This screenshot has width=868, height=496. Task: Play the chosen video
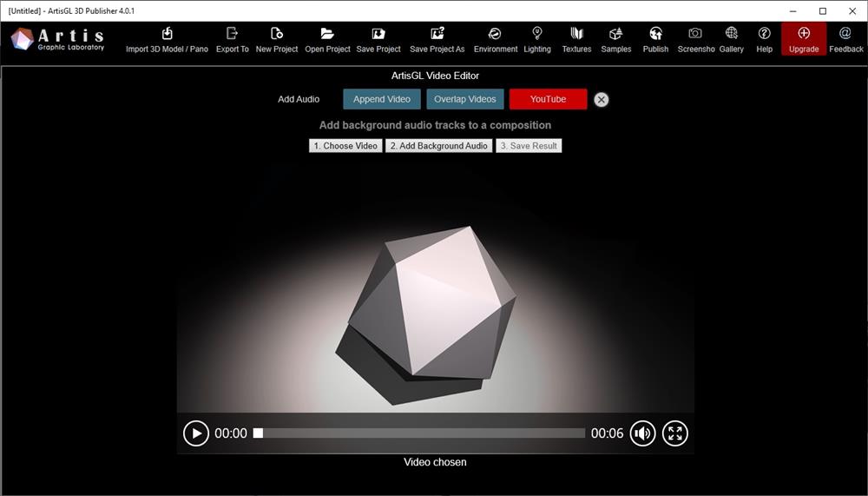tap(196, 433)
